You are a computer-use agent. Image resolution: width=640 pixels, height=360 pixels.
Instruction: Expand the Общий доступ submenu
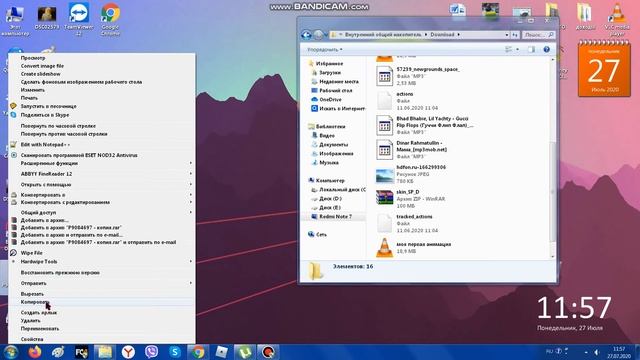[x=101, y=213]
